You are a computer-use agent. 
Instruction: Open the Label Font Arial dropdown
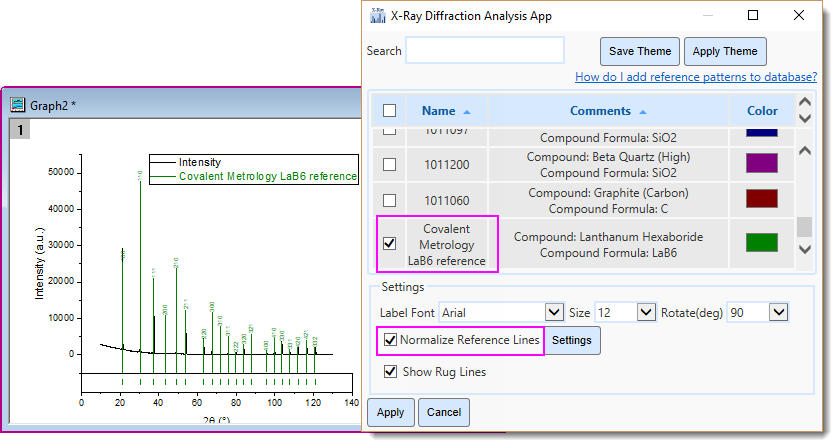pyautogui.click(x=554, y=312)
